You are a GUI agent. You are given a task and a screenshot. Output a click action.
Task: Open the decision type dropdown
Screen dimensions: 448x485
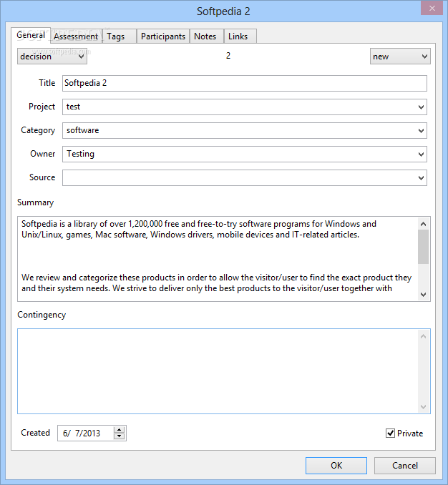tap(52, 57)
